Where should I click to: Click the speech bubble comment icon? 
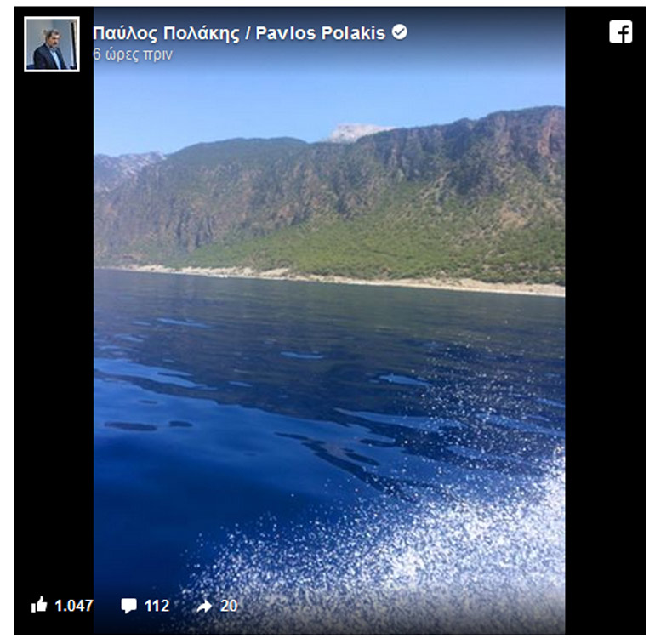point(128,606)
